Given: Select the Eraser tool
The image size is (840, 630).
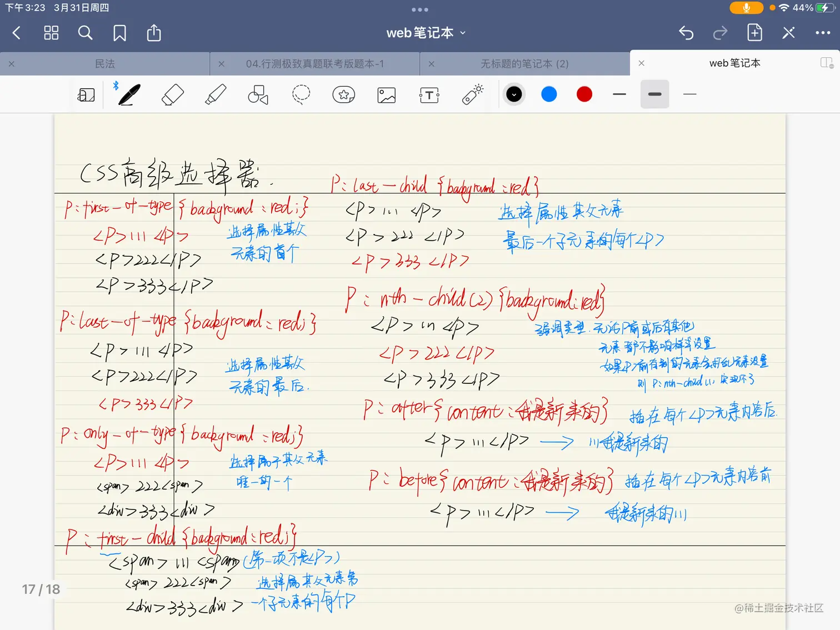Looking at the screenshot, I should [x=172, y=95].
